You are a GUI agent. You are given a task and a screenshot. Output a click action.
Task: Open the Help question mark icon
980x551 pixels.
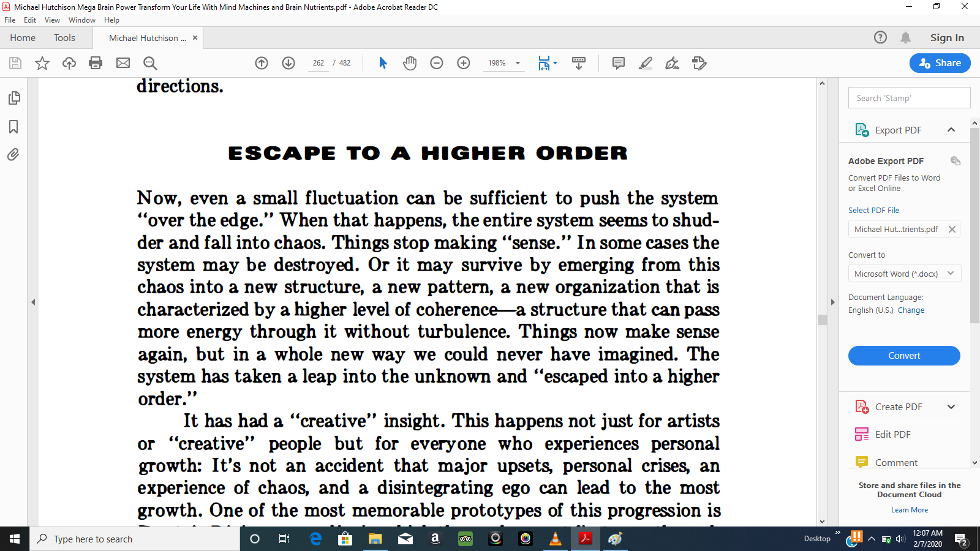point(880,37)
